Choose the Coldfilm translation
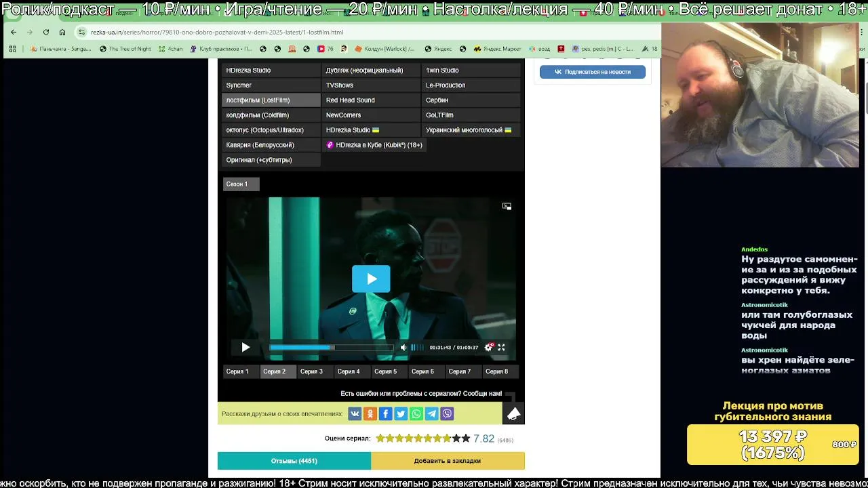The height and width of the screenshot is (488, 868). (271, 115)
